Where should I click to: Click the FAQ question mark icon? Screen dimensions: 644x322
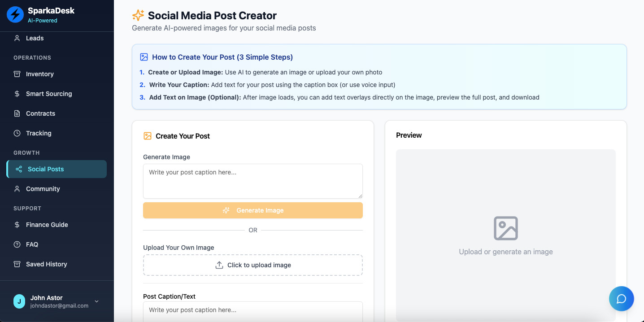(17, 244)
